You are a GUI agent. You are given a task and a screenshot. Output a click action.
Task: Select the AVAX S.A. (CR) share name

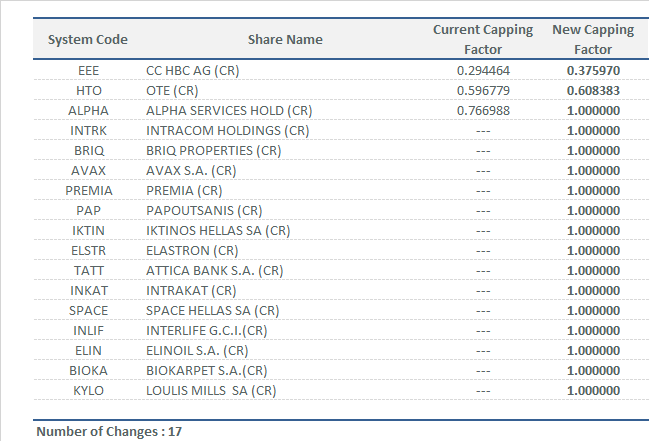pos(191,170)
